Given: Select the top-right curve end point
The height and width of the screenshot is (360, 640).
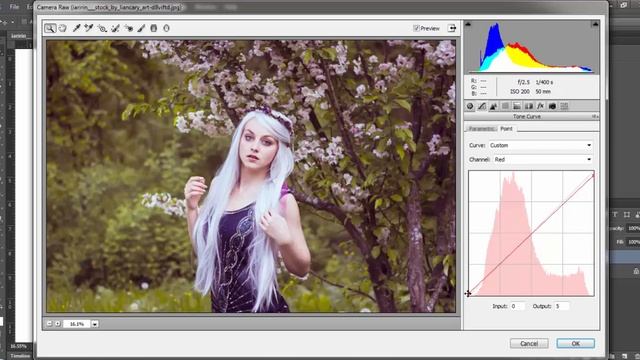Looking at the screenshot, I should [x=593, y=175].
